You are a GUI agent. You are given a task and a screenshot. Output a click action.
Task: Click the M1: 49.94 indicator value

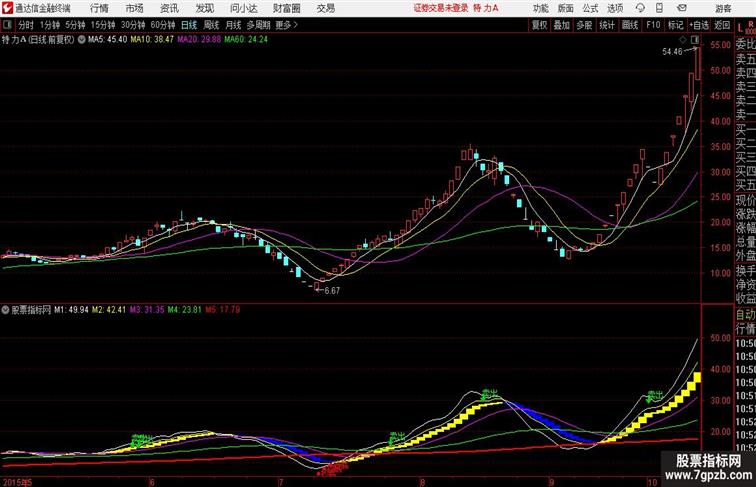coord(71,310)
